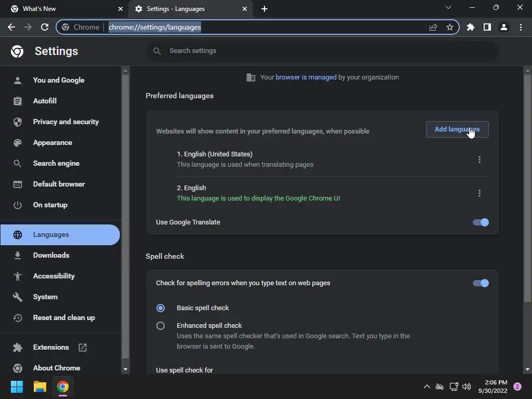Open the network tray icon

click(454, 387)
